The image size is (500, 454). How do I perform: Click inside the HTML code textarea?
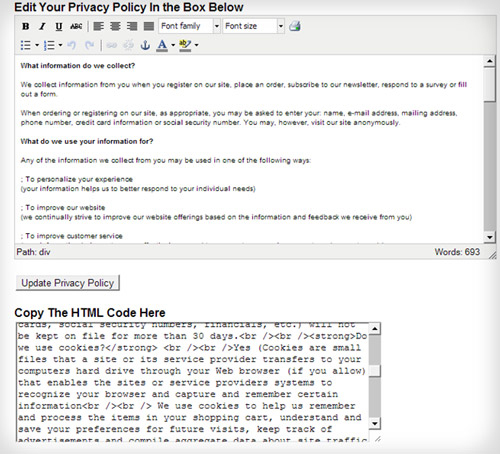[193, 382]
